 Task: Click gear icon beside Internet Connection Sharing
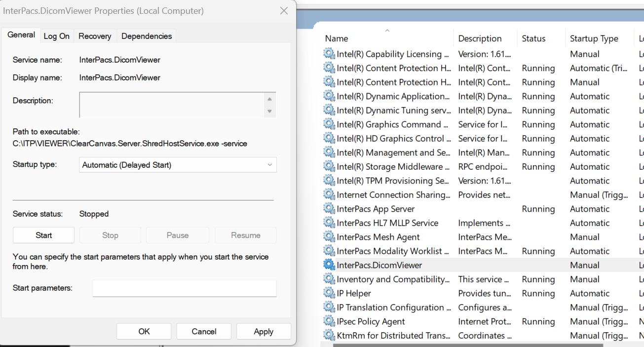pos(329,194)
